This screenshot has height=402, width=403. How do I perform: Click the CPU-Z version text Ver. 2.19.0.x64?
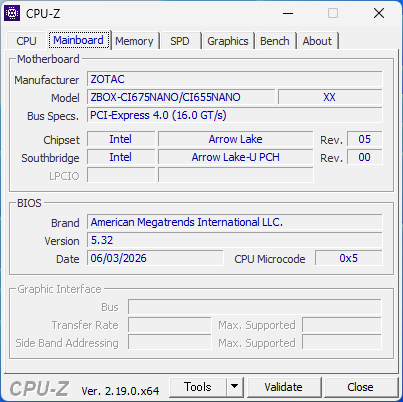tap(120, 391)
